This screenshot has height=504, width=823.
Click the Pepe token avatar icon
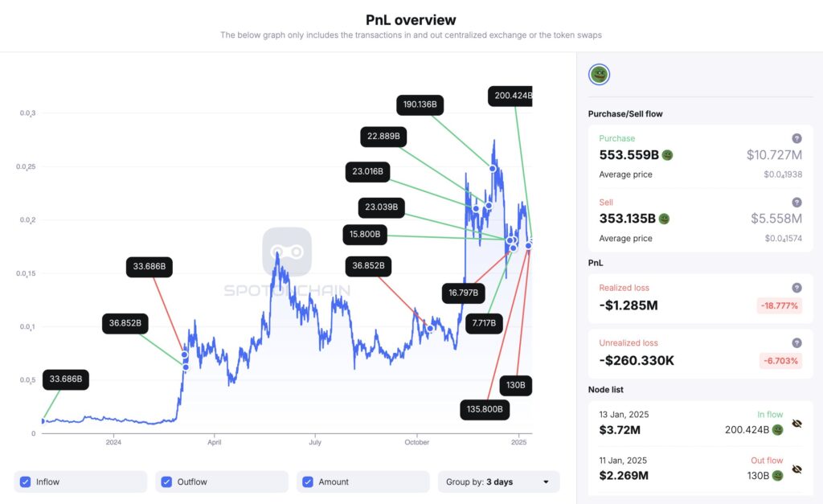tap(599, 75)
